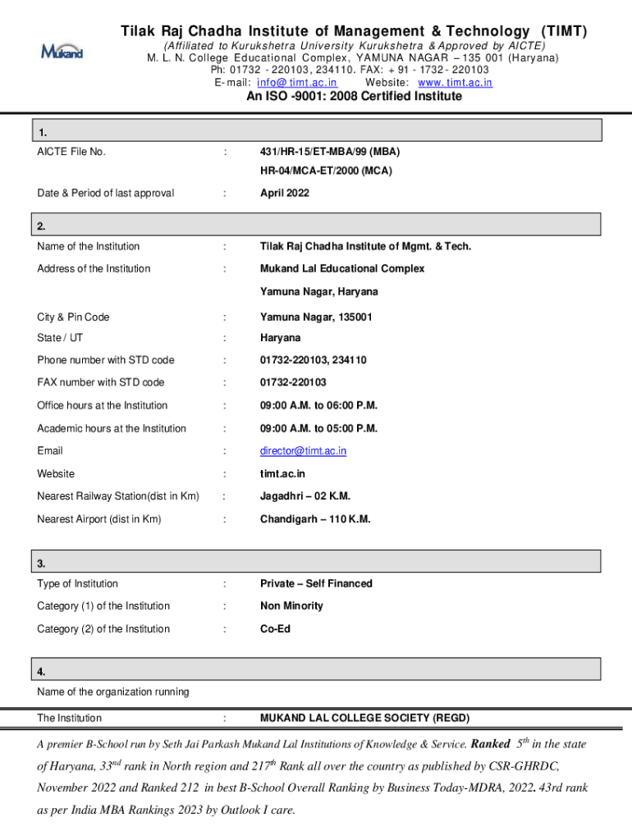Click the AICTE File No. MBA value
This screenshot has height=840, width=632.
pos(330,152)
